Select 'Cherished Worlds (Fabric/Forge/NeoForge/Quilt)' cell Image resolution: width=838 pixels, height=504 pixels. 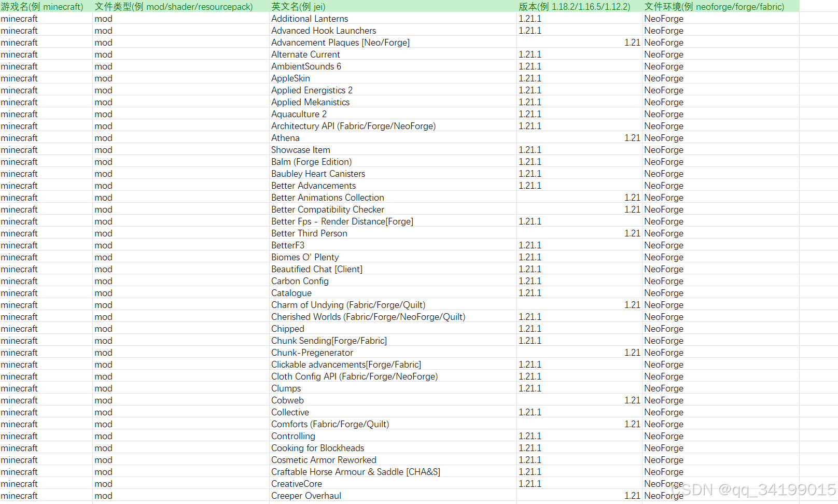393,317
